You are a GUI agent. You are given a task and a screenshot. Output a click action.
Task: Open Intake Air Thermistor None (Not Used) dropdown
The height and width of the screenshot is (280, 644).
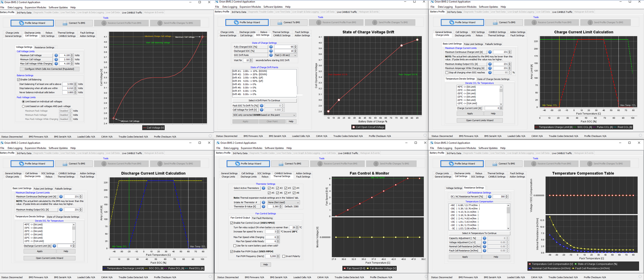pos(283,202)
